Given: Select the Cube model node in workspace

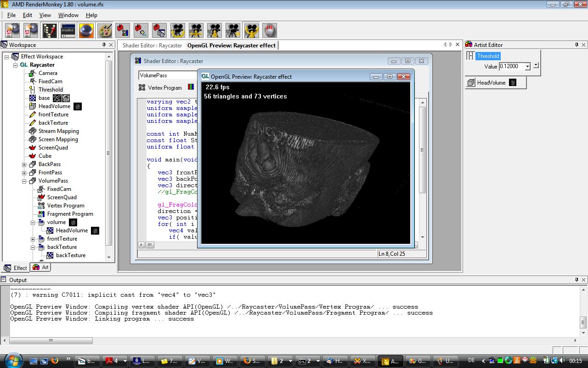Looking at the screenshot, I should [45, 156].
